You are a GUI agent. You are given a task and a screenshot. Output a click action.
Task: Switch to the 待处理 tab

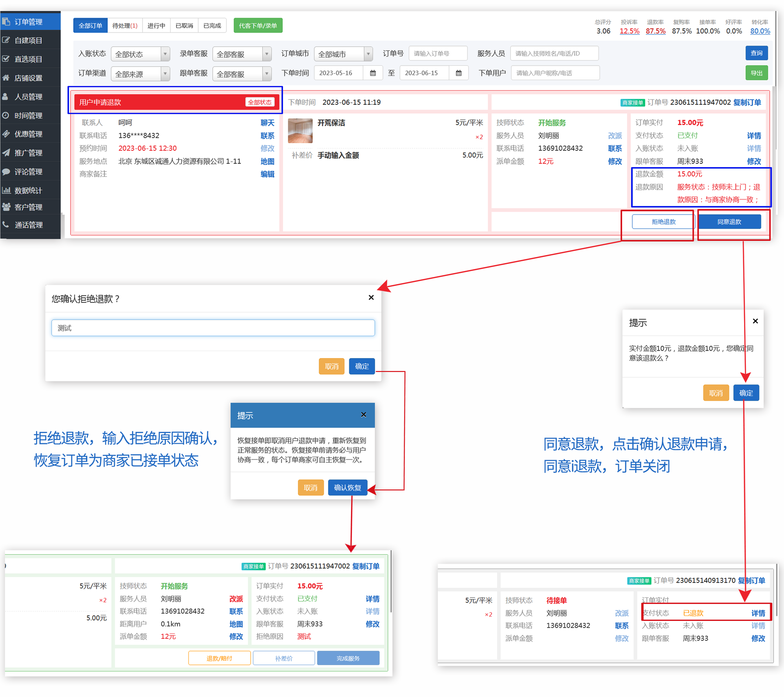tap(125, 25)
